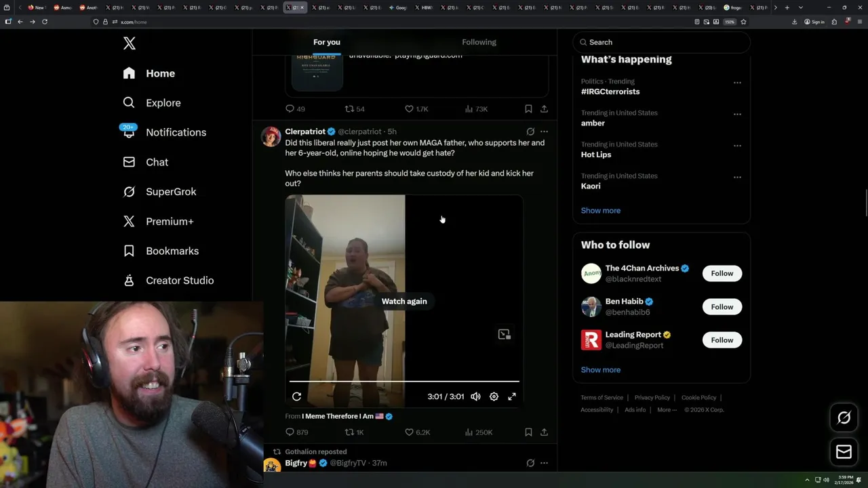Switch to the Following tab

pyautogui.click(x=479, y=42)
